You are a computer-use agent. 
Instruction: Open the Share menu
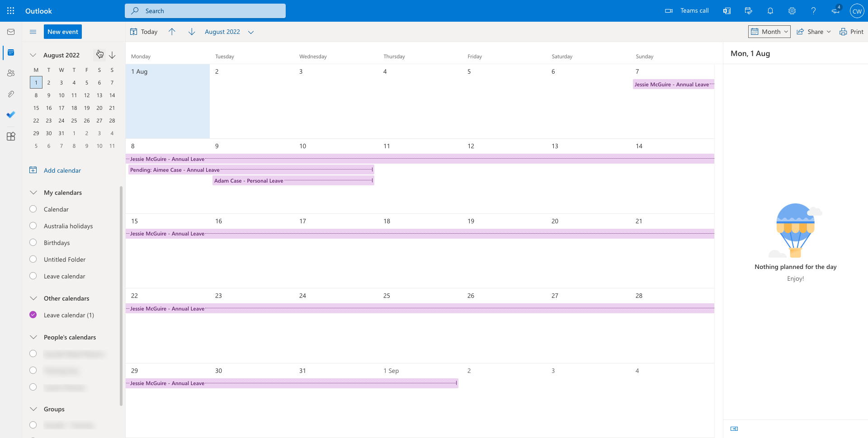pyautogui.click(x=814, y=32)
